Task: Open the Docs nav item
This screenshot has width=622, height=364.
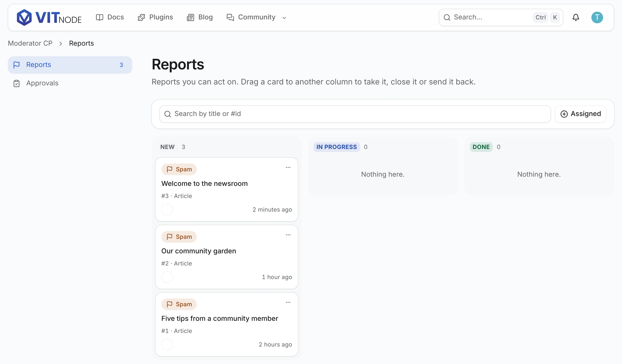Action: [x=110, y=17]
